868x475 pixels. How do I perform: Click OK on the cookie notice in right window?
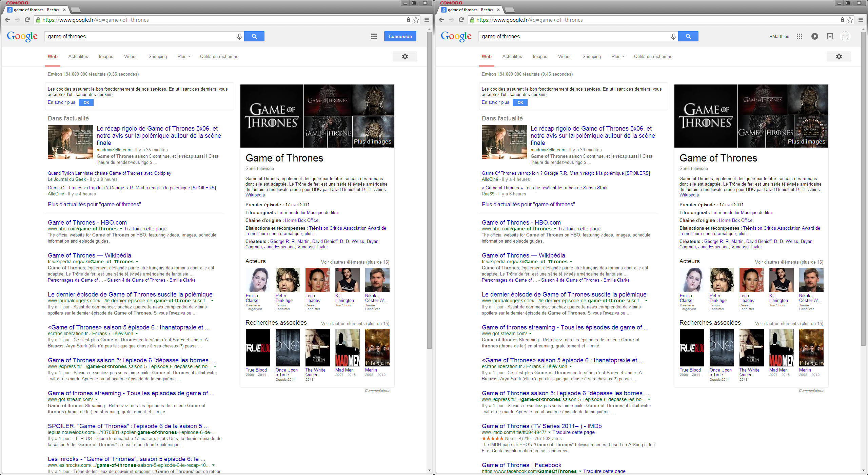[x=520, y=102]
